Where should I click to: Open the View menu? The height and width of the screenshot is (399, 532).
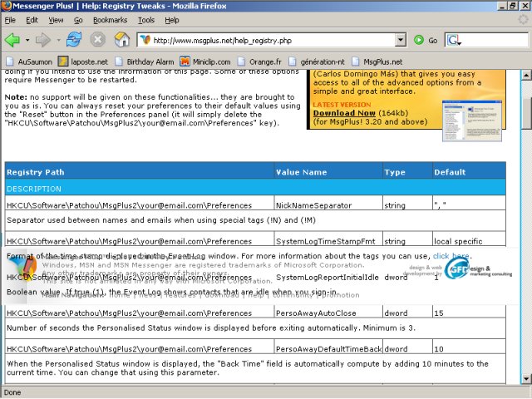coord(56,19)
